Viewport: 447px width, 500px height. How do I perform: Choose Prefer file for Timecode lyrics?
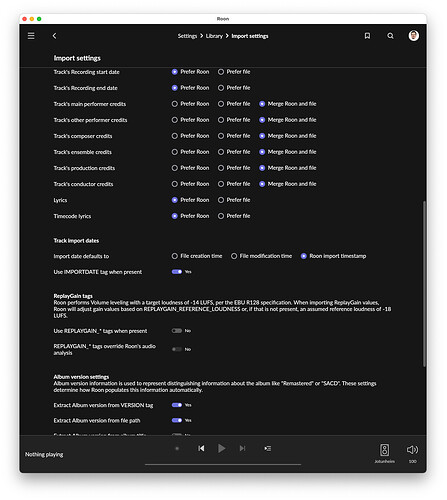click(234, 216)
